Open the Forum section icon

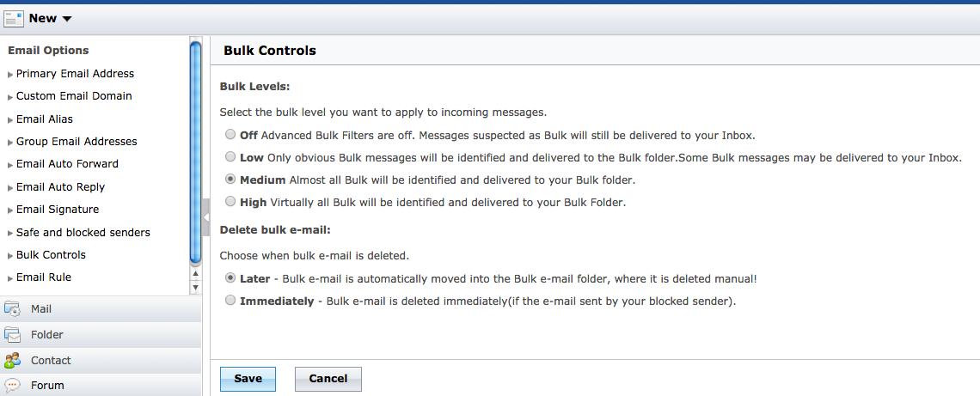13,385
